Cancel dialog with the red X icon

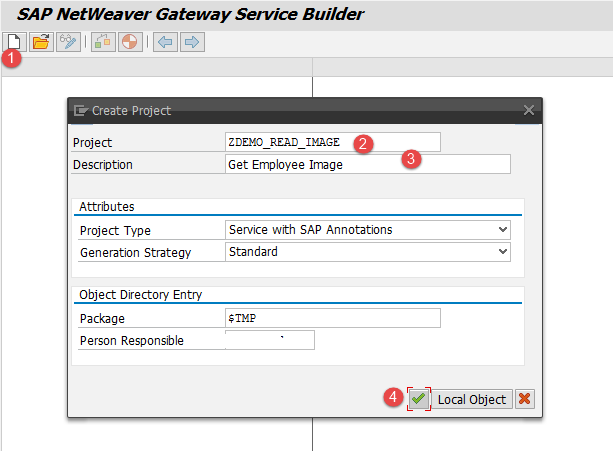tap(524, 399)
